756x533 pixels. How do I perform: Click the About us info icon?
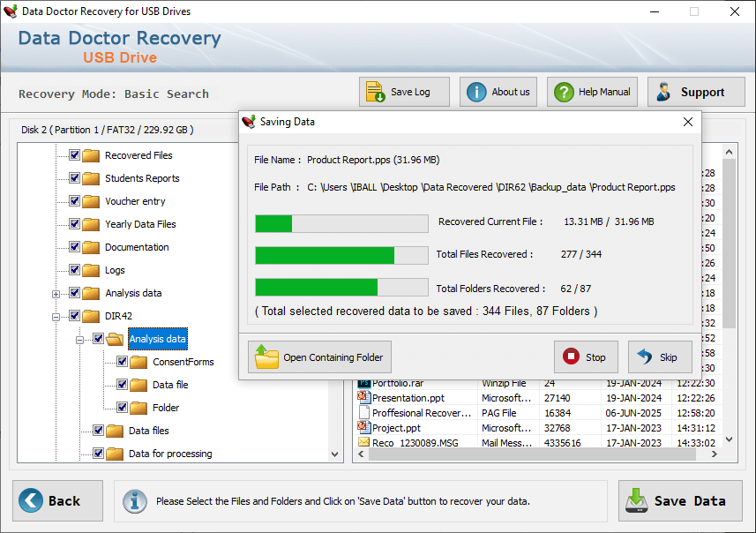(x=476, y=92)
